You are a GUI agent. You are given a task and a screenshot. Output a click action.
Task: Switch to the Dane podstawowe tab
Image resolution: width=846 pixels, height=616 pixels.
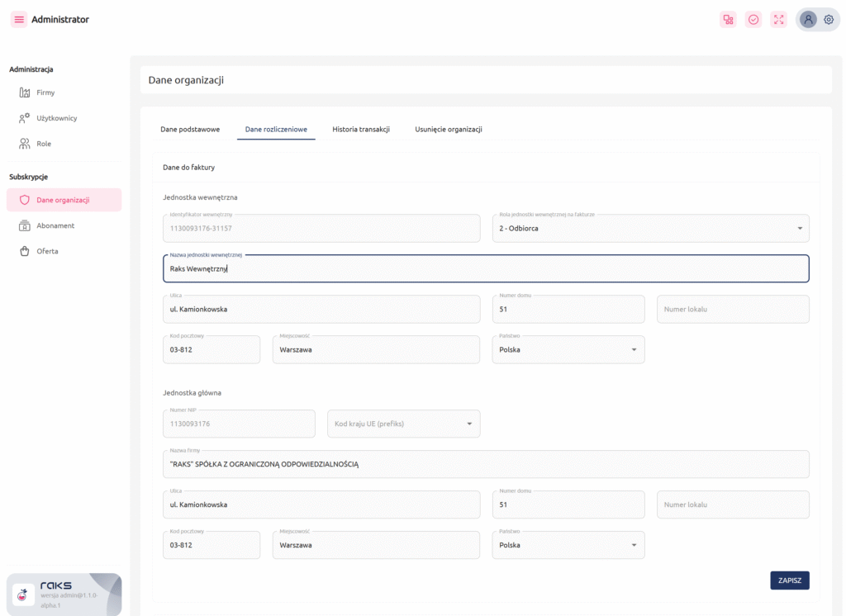190,130
